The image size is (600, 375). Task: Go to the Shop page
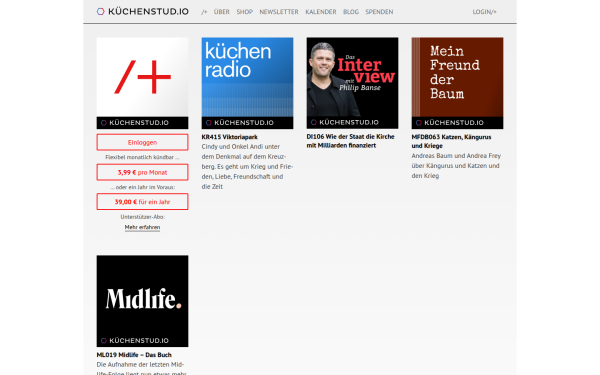coord(245,12)
